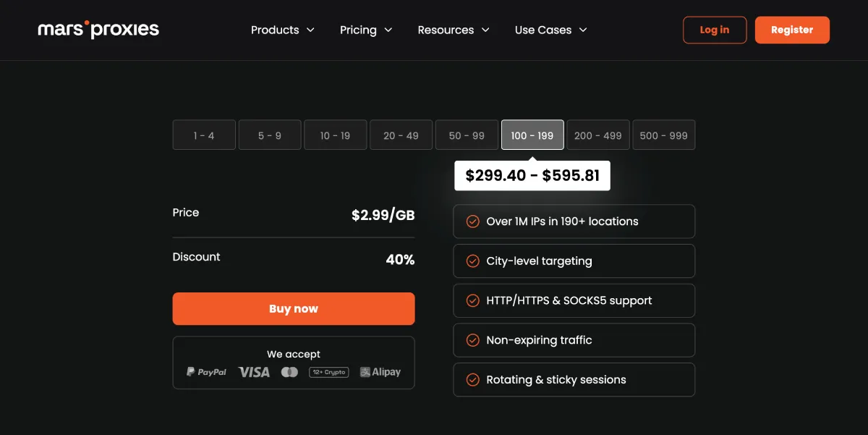The height and width of the screenshot is (435, 868).
Task: Click the We accept label
Action: click(x=294, y=354)
